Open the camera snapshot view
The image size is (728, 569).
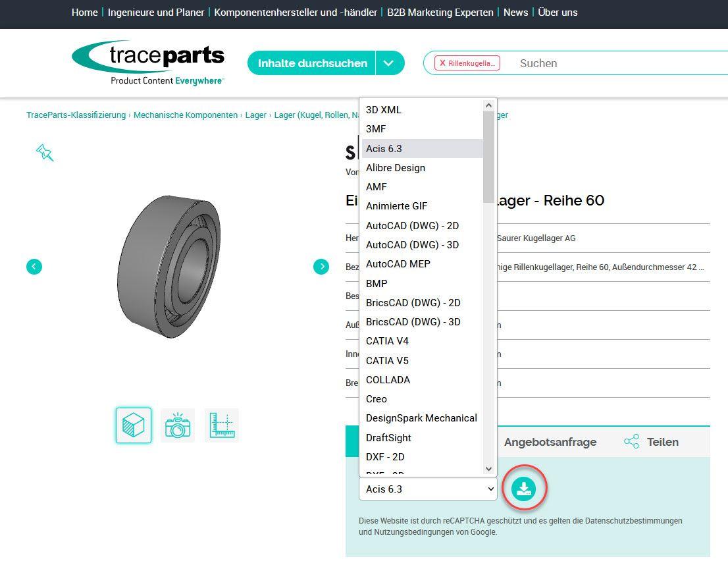coord(177,425)
